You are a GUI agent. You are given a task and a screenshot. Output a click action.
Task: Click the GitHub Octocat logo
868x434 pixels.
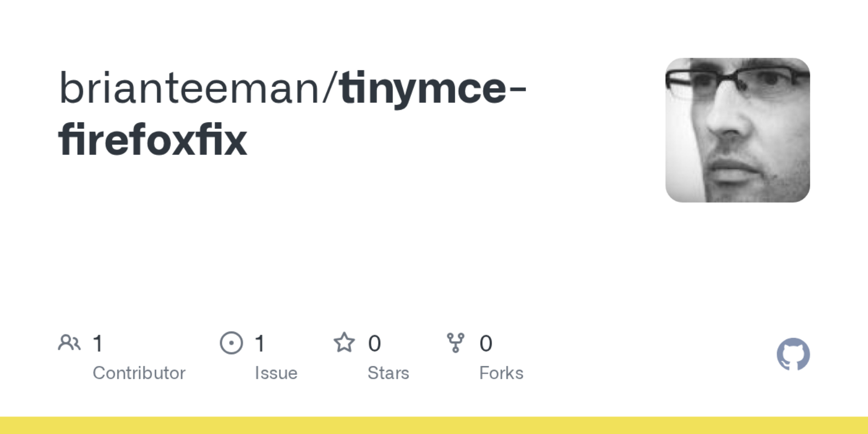pos(793,354)
